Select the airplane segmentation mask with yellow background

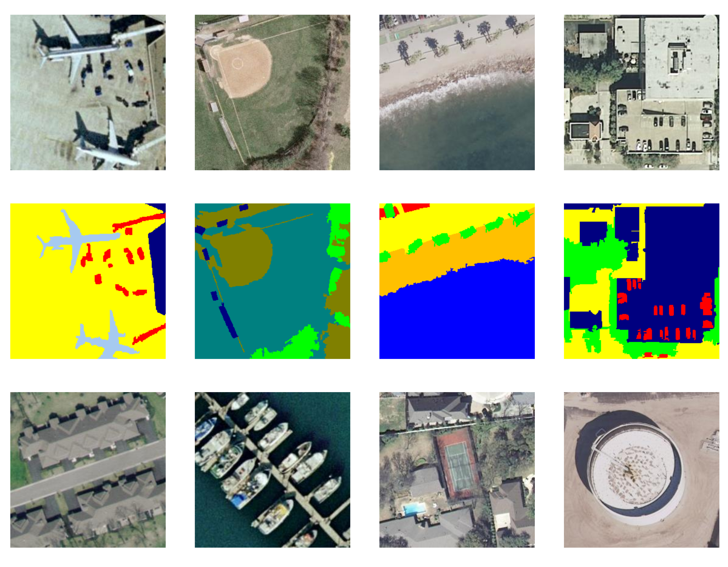[x=88, y=281]
